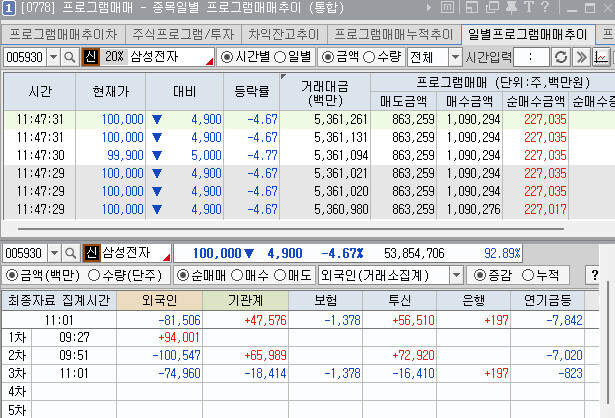The image size is (615, 418).
Task: Switch to the 주식프로그램/투자 tab
Action: tap(183, 35)
